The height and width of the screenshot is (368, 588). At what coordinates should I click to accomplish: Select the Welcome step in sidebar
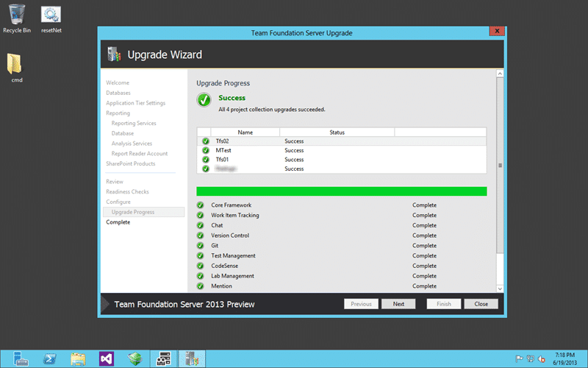118,82
